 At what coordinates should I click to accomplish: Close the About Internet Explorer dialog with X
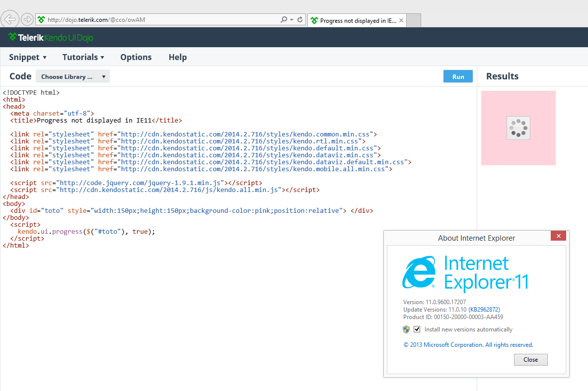[558, 236]
